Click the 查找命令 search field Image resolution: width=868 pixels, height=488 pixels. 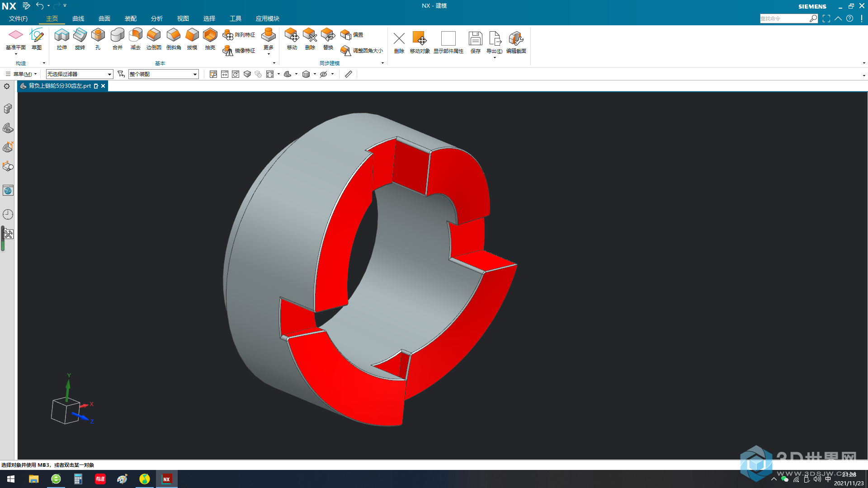tap(784, 19)
